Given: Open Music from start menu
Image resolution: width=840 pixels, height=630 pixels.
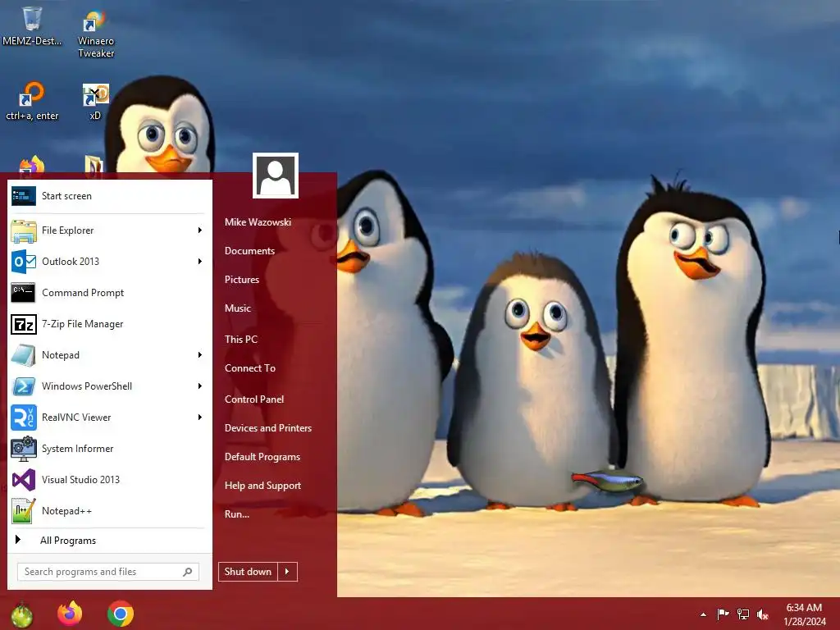Looking at the screenshot, I should click(238, 308).
